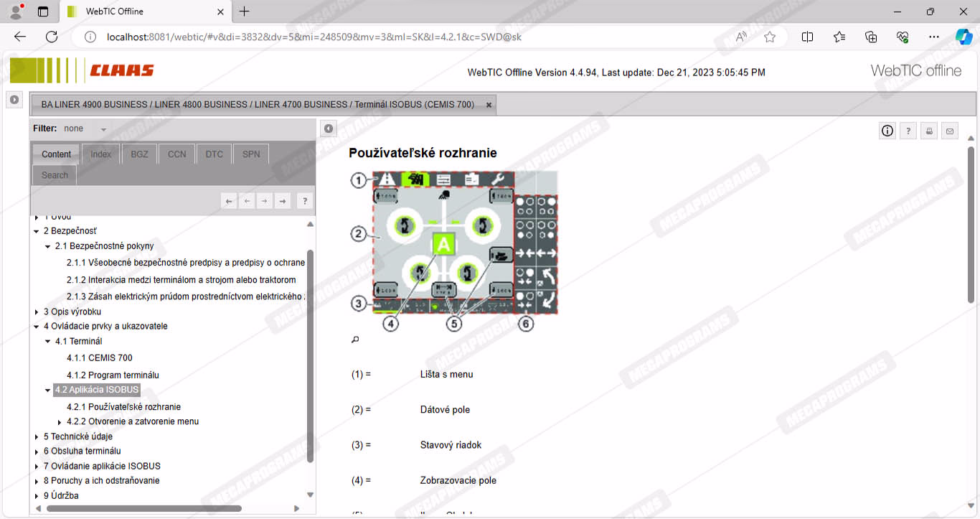
Task: Open a new browser tab
Action: coord(244,11)
